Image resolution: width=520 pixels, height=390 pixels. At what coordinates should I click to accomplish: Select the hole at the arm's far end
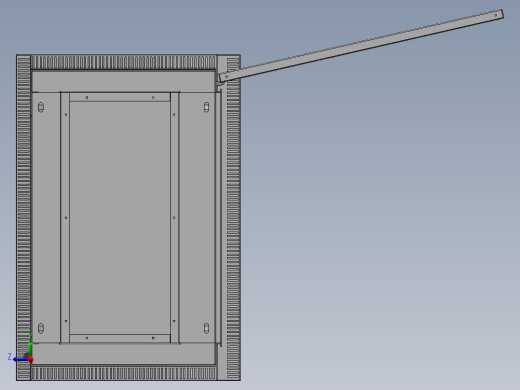point(496,15)
